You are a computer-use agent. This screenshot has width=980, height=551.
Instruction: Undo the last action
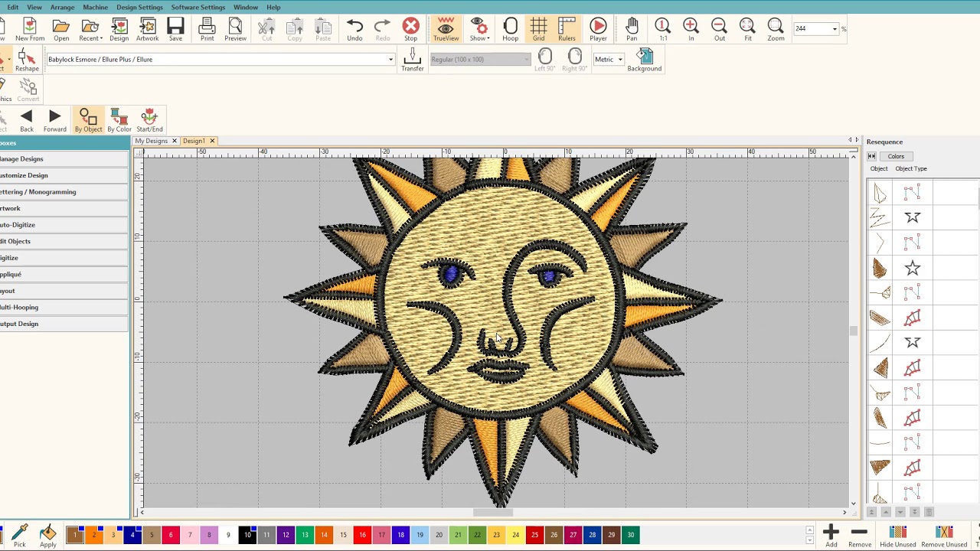pyautogui.click(x=354, y=30)
